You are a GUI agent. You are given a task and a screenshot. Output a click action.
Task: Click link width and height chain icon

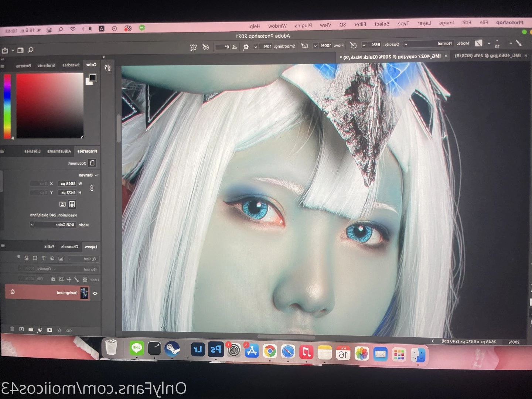pyautogui.click(x=92, y=188)
